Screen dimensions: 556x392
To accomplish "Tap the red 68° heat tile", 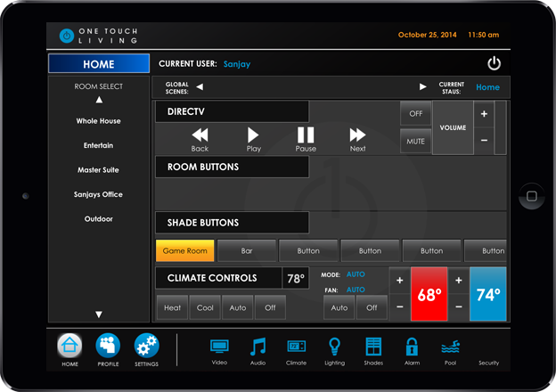I will pyautogui.click(x=429, y=294).
